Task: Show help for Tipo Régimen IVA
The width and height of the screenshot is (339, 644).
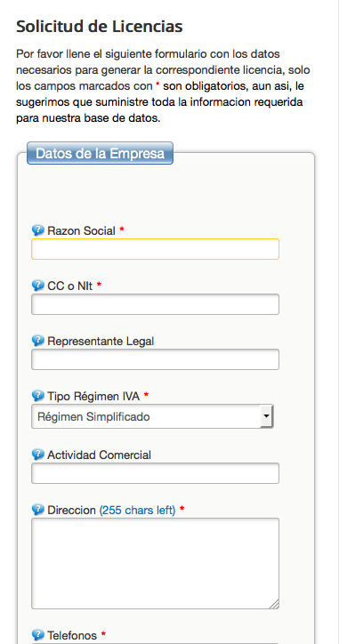Action: click(37, 396)
